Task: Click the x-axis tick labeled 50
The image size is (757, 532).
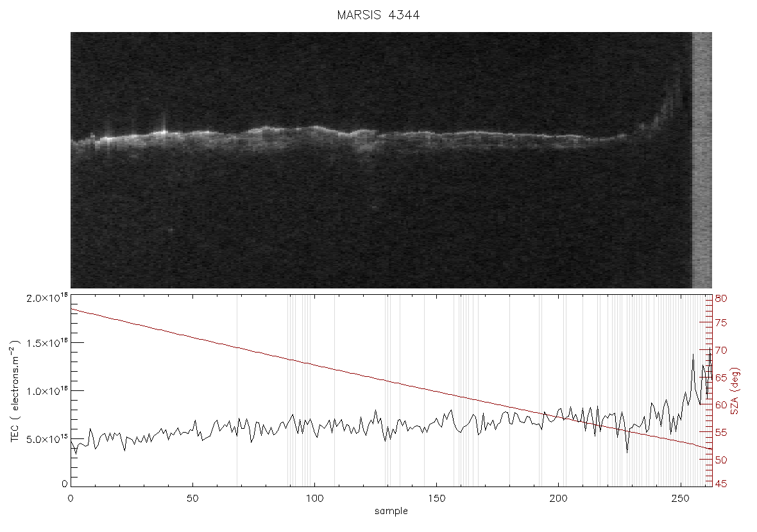Action: pos(192,498)
